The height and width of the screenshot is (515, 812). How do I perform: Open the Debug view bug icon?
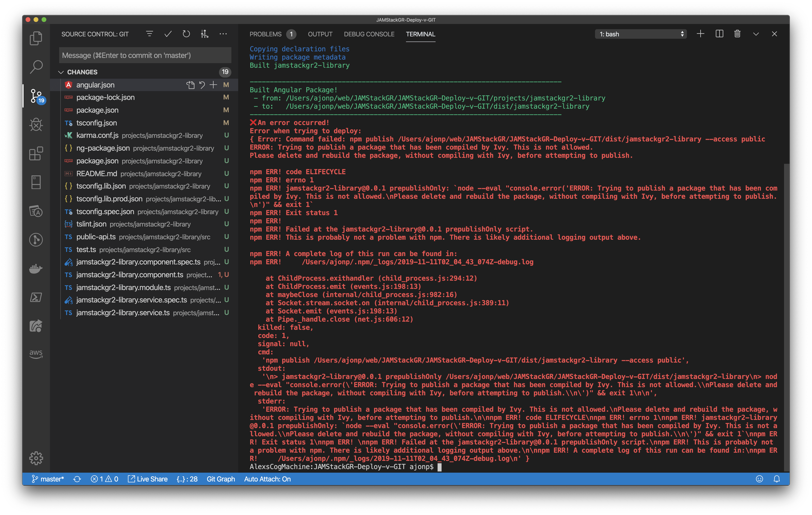[x=36, y=125]
